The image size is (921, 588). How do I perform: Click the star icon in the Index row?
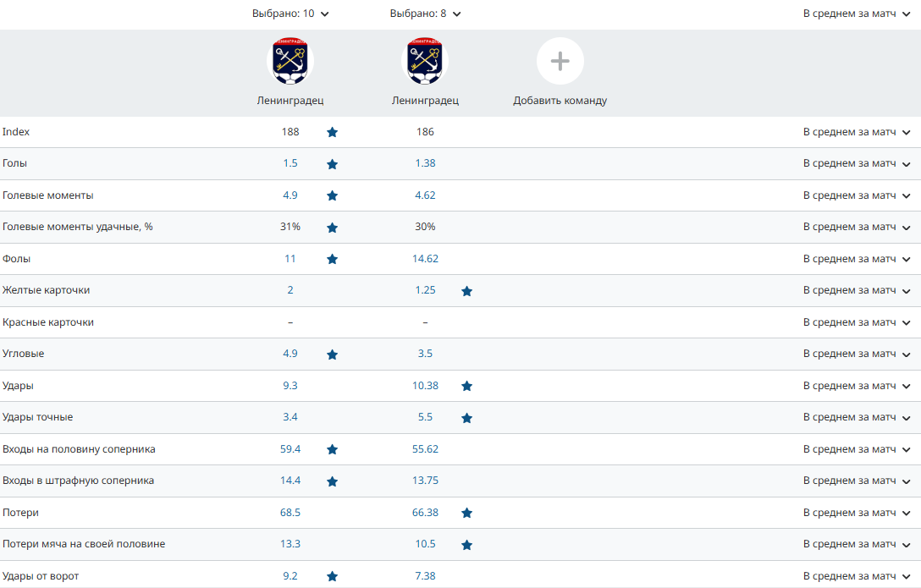click(x=332, y=132)
